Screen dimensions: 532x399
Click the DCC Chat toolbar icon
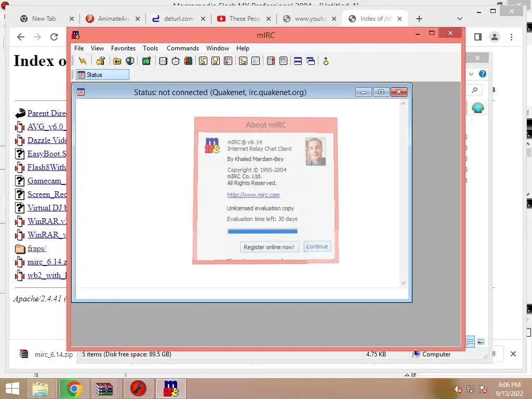tap(216, 61)
